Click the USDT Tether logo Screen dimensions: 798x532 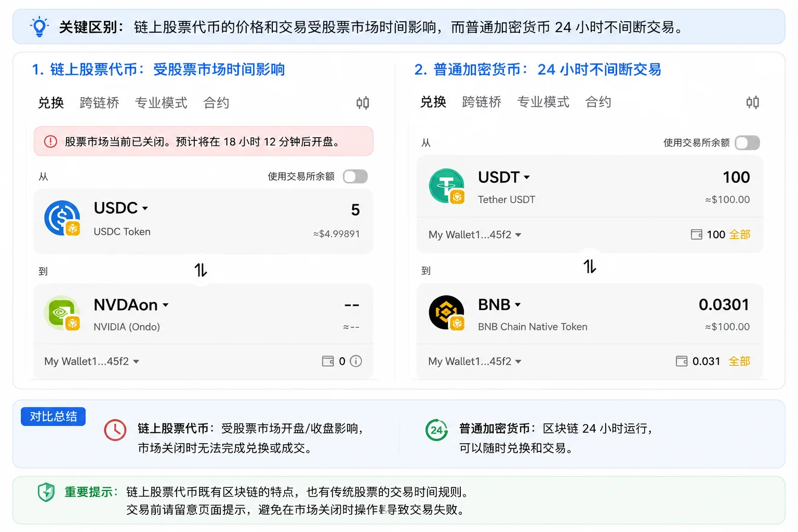(447, 186)
